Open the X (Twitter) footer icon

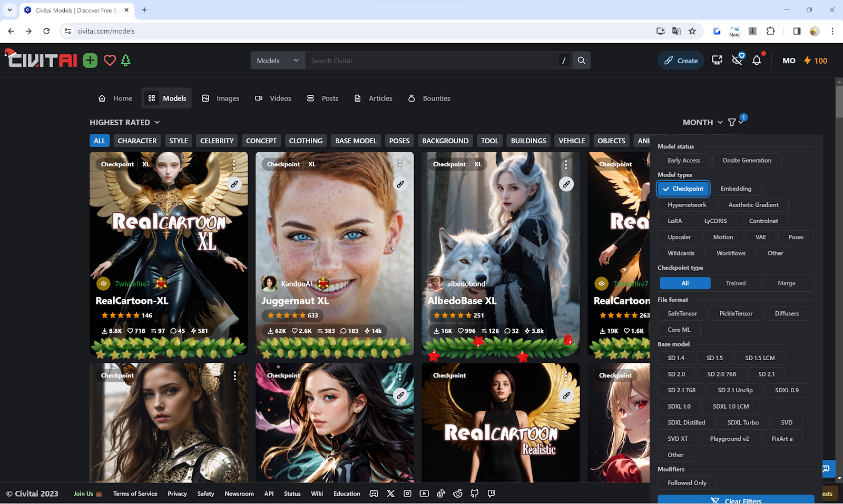pyautogui.click(x=390, y=493)
